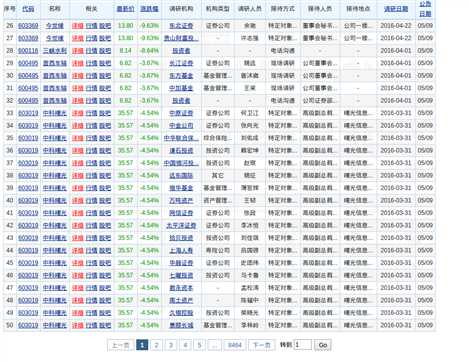Click price 35.57 in row 50
469x362 pixels.
(x=125, y=325)
